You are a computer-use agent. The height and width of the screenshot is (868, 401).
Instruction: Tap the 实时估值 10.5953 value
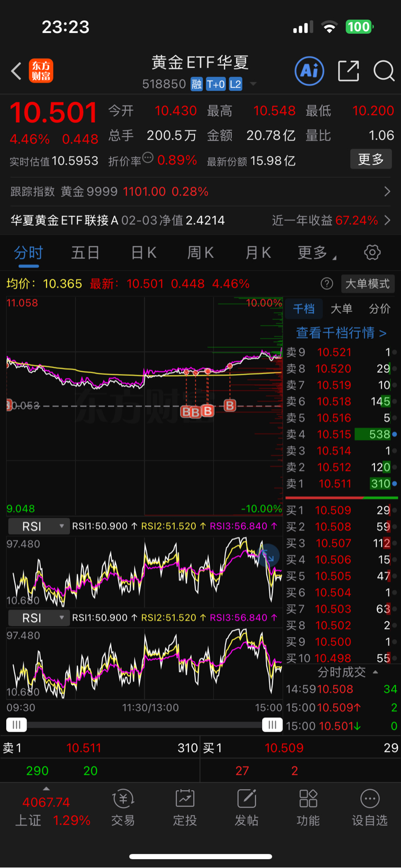tap(54, 161)
